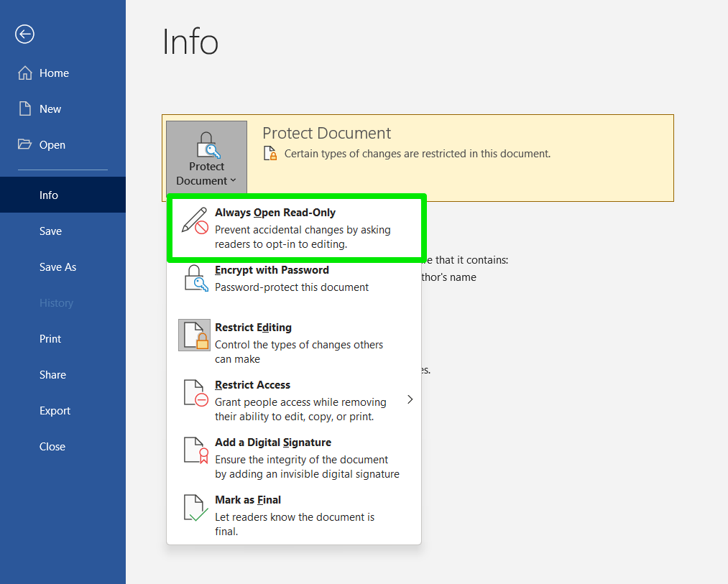
Task: Click 'Ensure the integrity of the document' description
Action: 301,460
